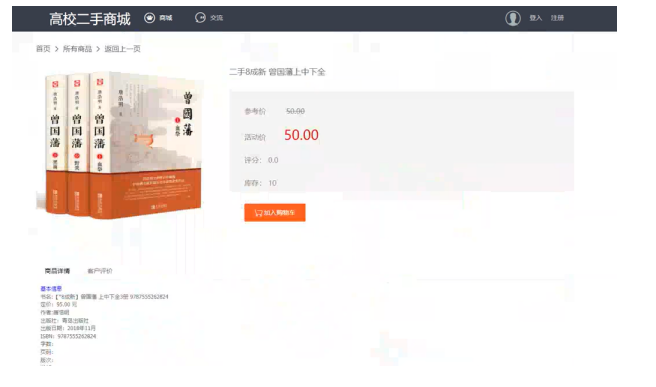Click the user avatar icon
The image size is (656, 387).
pyautogui.click(x=512, y=18)
